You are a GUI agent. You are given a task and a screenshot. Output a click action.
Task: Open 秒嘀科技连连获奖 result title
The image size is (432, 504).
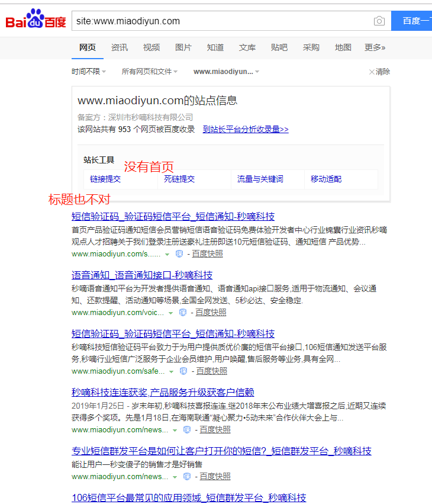coord(163,392)
